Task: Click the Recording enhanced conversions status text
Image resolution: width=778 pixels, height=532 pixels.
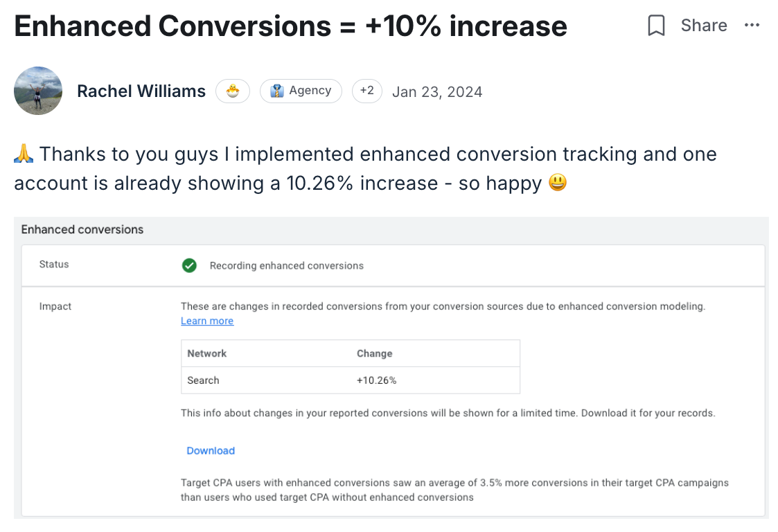Action: click(286, 265)
